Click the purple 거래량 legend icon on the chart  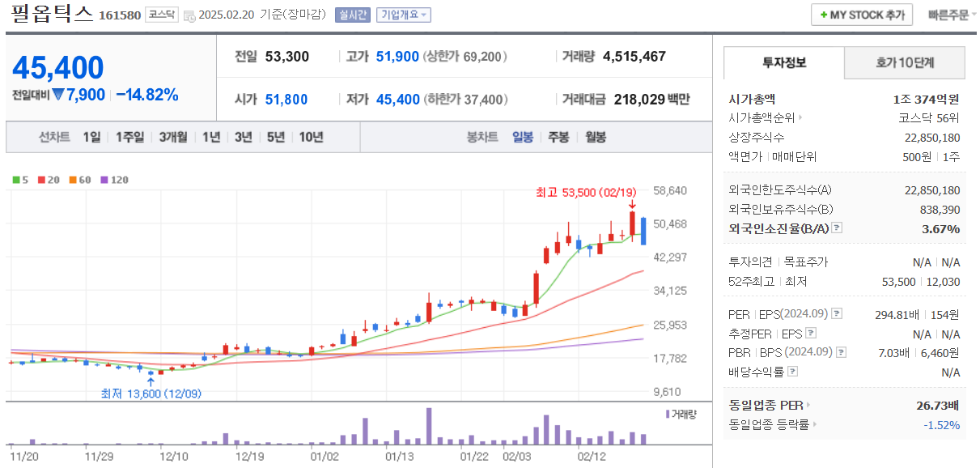tap(668, 414)
